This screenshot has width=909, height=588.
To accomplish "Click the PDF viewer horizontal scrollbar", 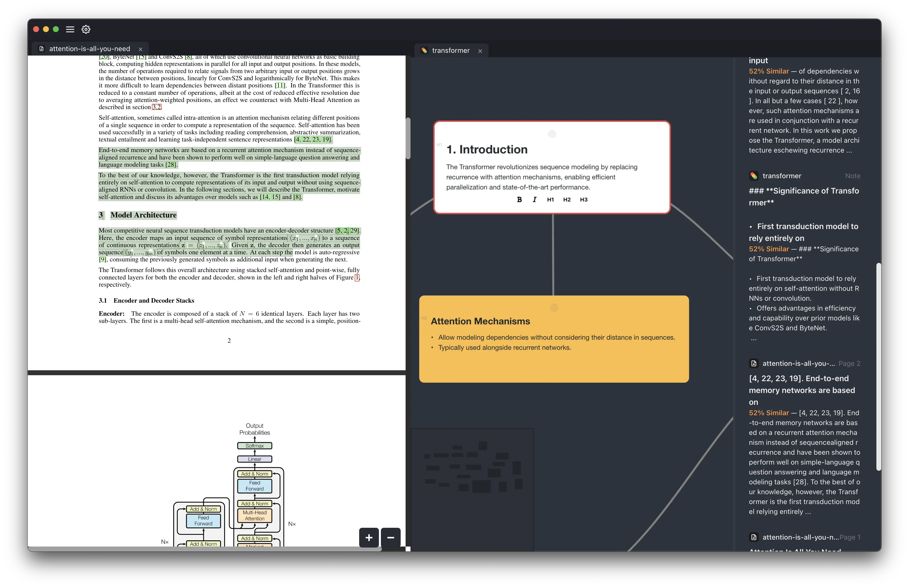I will pos(204,549).
